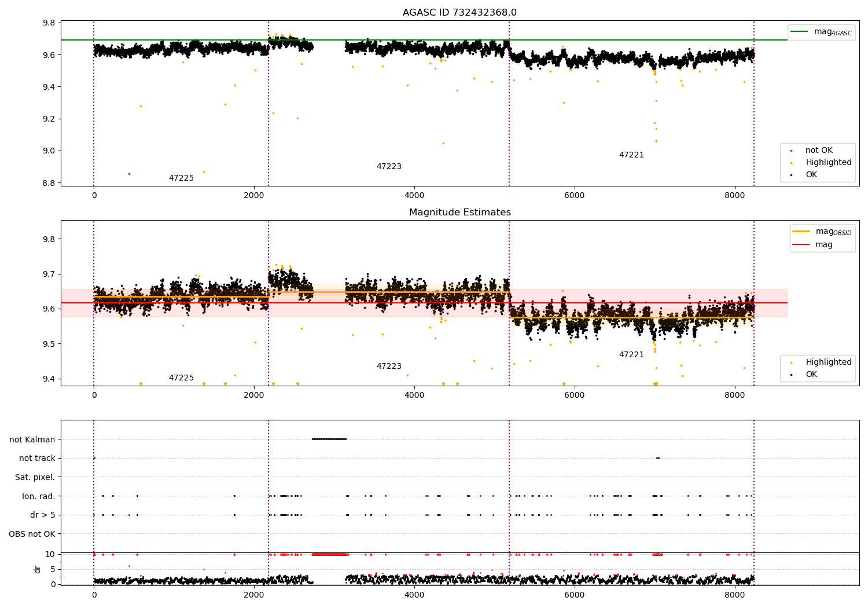Click the rotated 'dr' y-axis label
This screenshot has height=608, width=868.
coord(38,569)
